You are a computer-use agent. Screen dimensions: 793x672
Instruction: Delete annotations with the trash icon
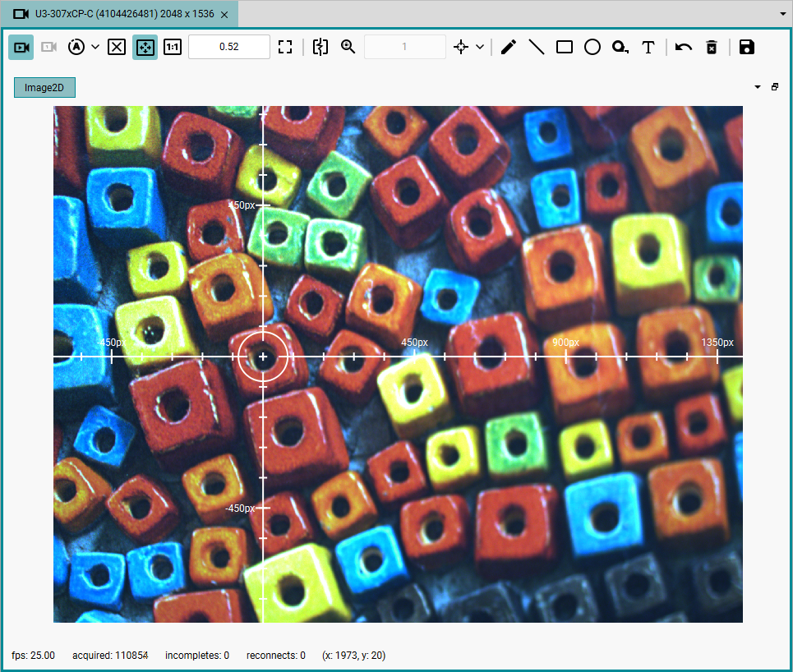[712, 47]
